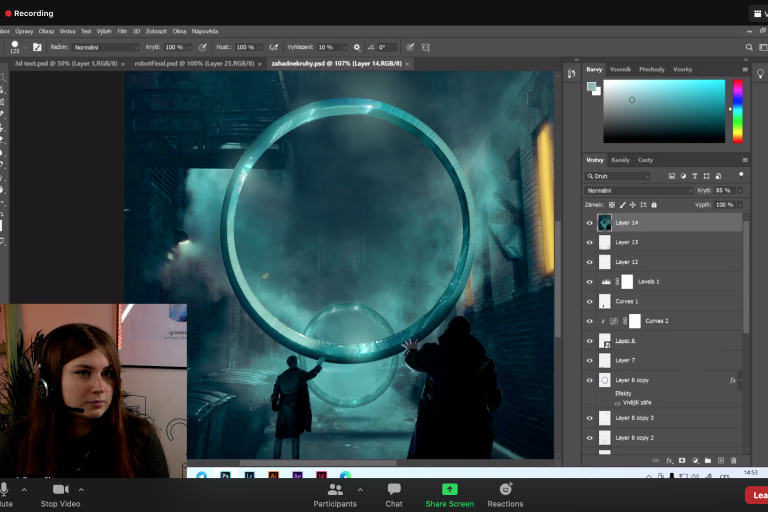Collapse the effects of Layer 8 copy

pos(740,380)
